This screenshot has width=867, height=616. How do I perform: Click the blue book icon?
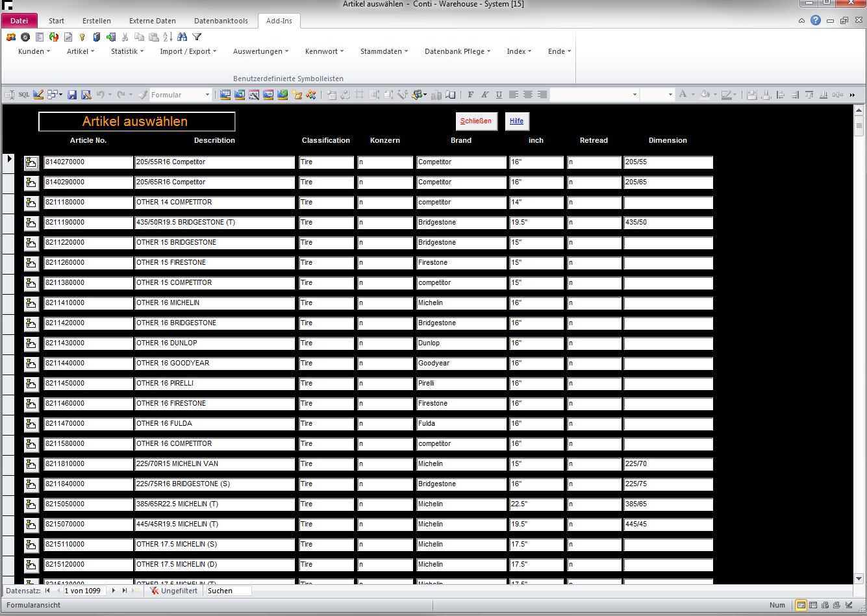pos(97,37)
